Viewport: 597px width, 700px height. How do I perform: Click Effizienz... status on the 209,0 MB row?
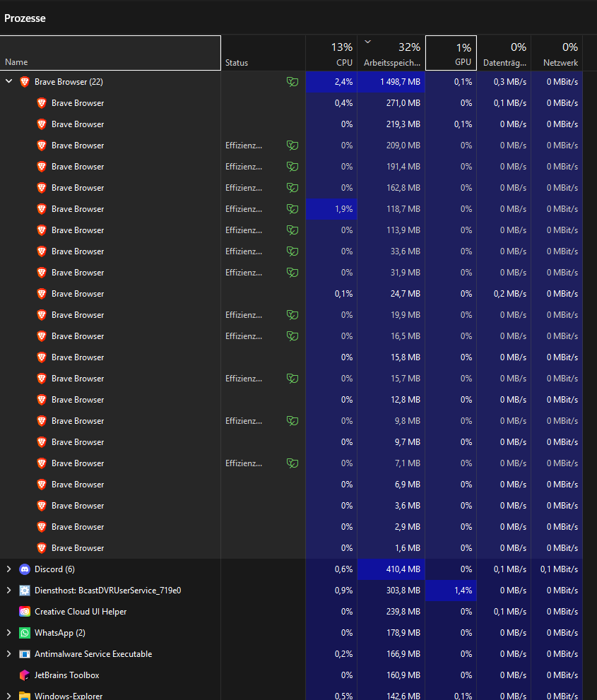click(x=244, y=146)
